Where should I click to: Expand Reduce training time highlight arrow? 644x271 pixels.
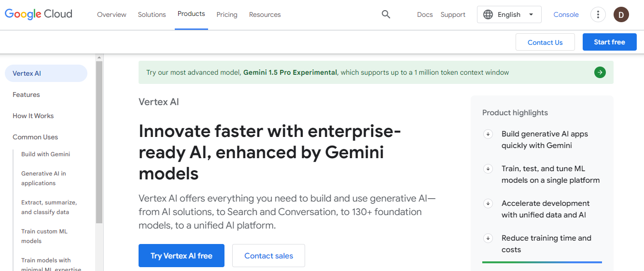(488, 238)
